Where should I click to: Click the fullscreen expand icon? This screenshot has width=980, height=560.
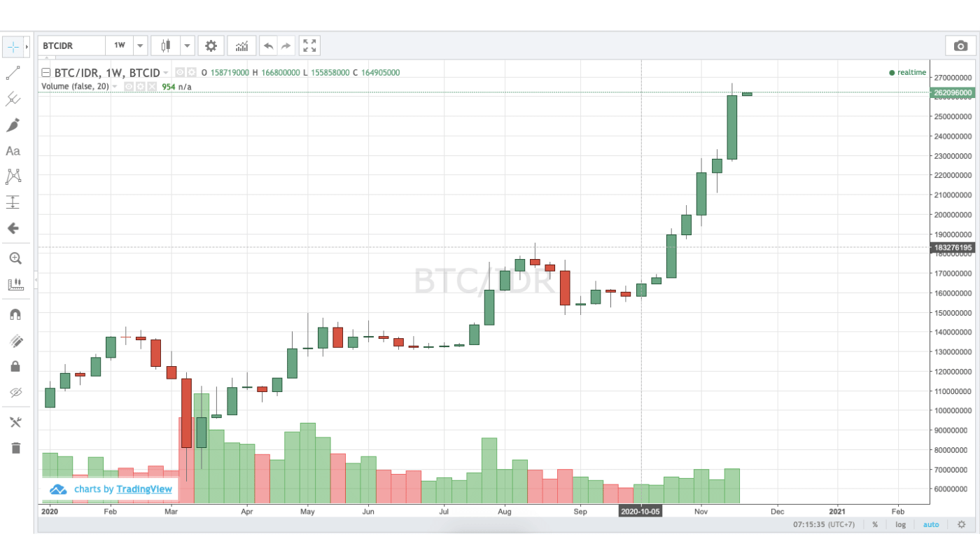coord(309,46)
